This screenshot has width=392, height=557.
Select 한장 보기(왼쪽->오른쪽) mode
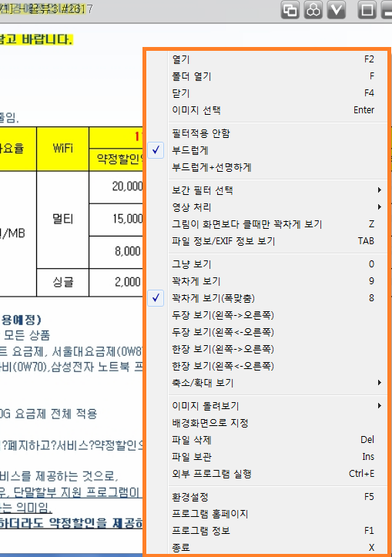[278, 349]
